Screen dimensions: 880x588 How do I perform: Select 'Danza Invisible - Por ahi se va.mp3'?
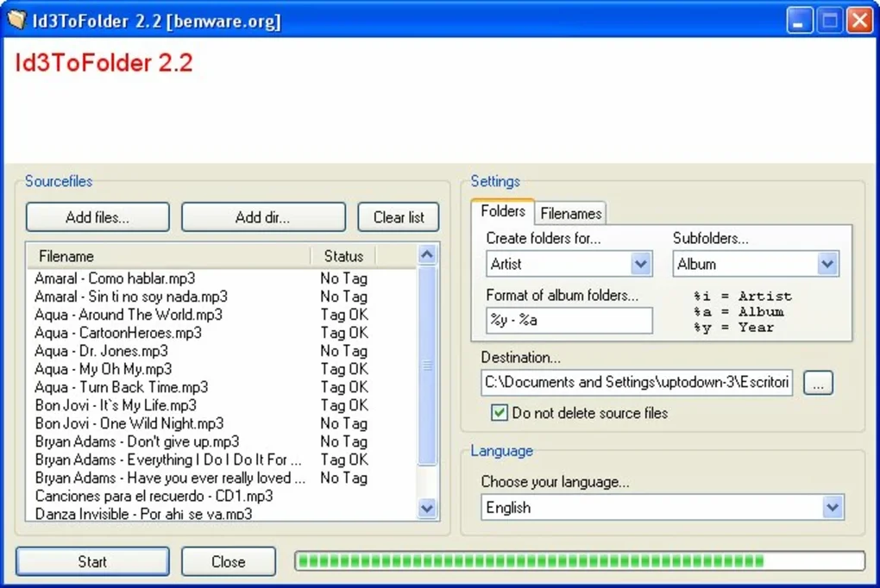click(144, 513)
